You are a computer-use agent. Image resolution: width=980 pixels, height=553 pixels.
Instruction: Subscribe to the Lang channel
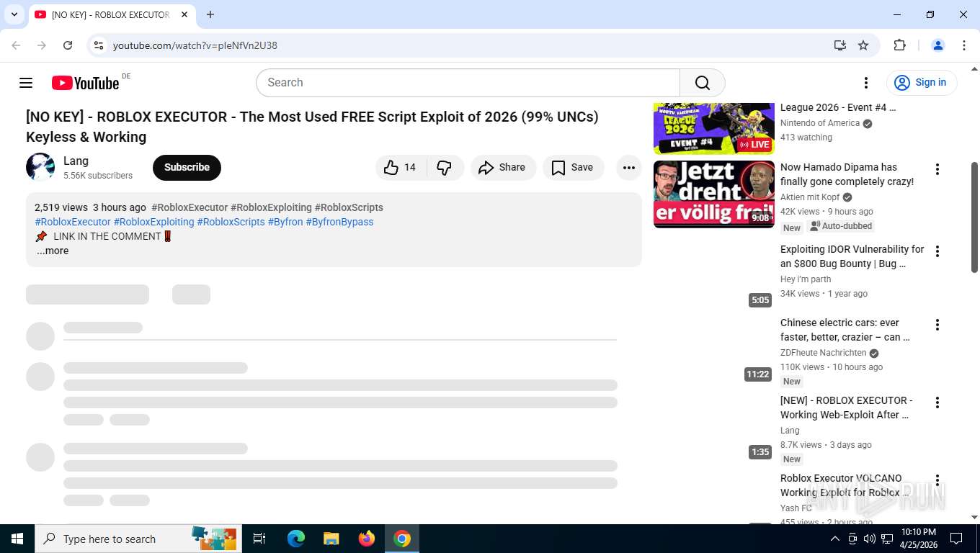click(x=187, y=167)
